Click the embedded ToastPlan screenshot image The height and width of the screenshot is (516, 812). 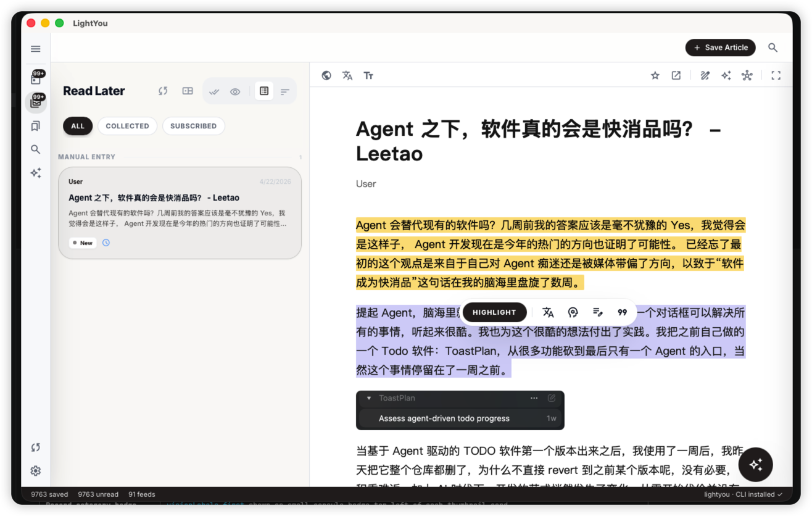tap(460, 410)
